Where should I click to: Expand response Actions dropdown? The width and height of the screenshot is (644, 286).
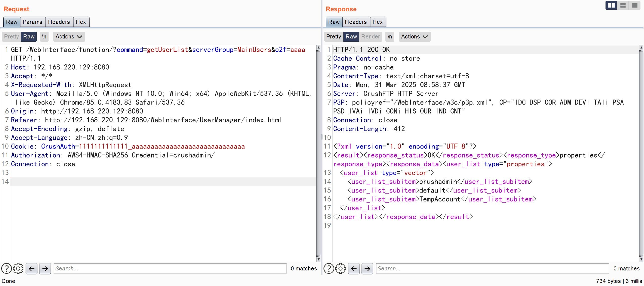414,36
